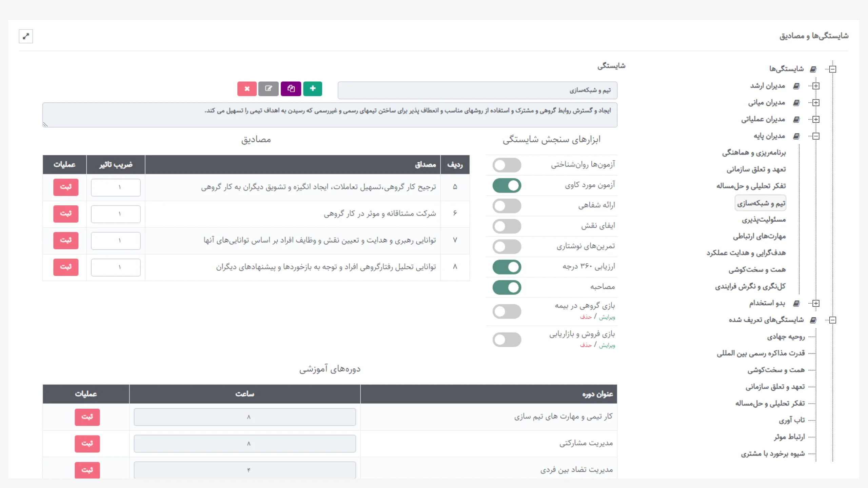This screenshot has width=868, height=488.
Task: Click the gray edit pencil button
Action: (268, 89)
